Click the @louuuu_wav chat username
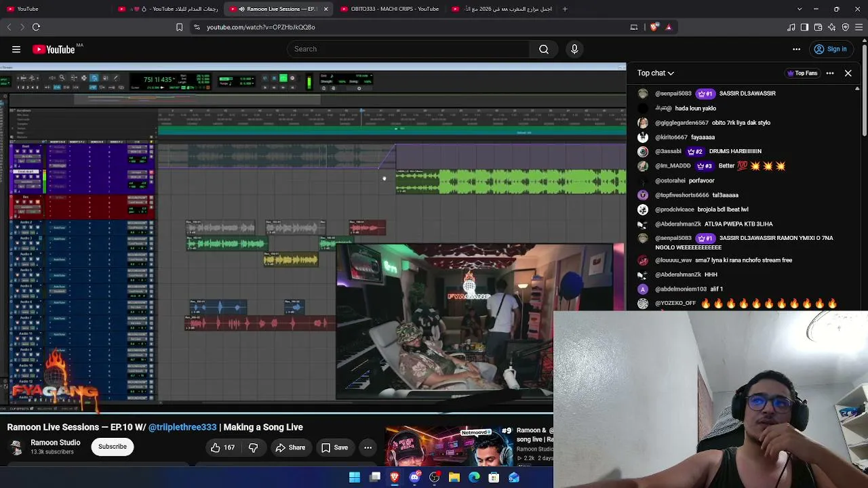Image resolution: width=868 pixels, height=488 pixels. (x=673, y=260)
